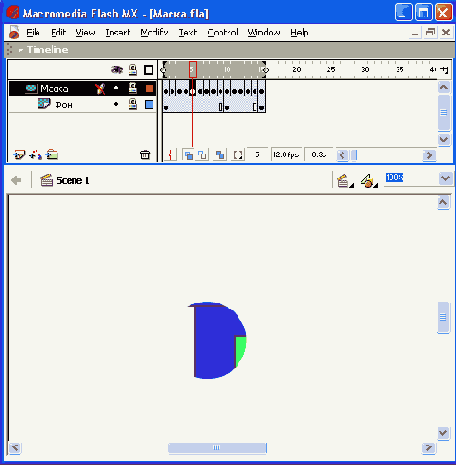The height and width of the screenshot is (465, 456).
Task: Click the Center Frame button
Action: (170, 155)
